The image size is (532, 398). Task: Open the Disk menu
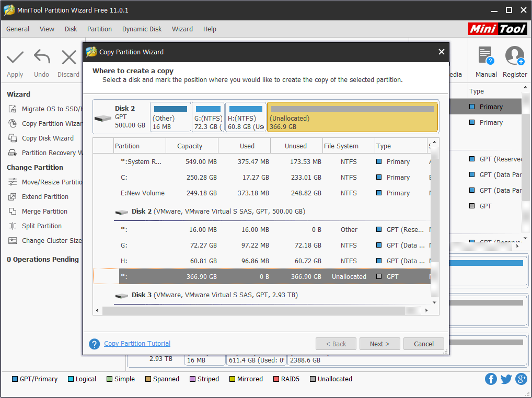coord(71,29)
